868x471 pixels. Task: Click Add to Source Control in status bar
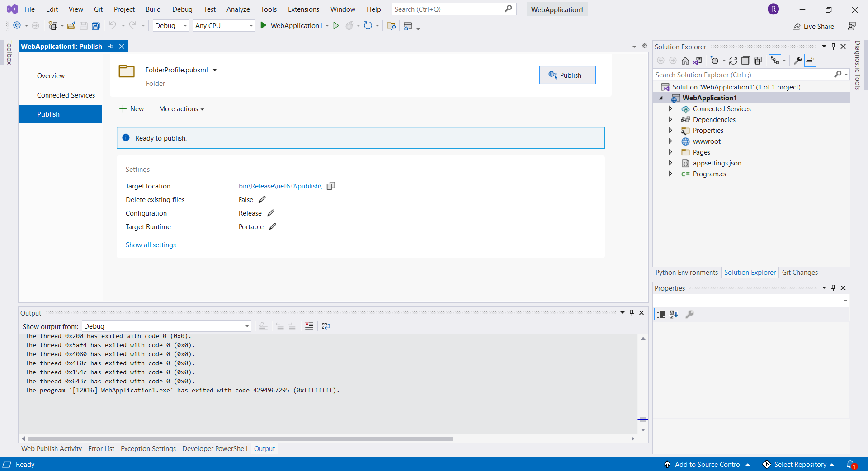(x=708, y=465)
